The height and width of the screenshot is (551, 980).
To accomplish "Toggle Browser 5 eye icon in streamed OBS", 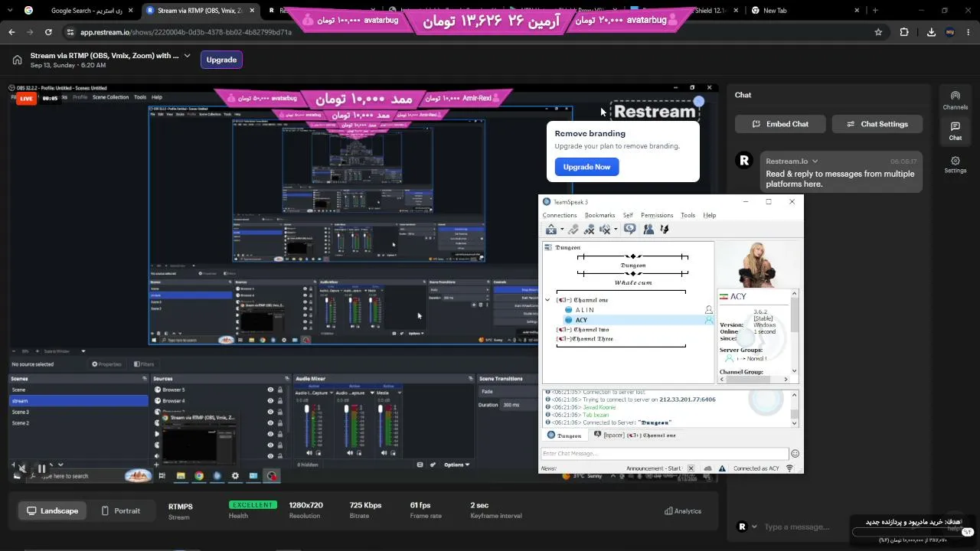I will click(x=269, y=390).
